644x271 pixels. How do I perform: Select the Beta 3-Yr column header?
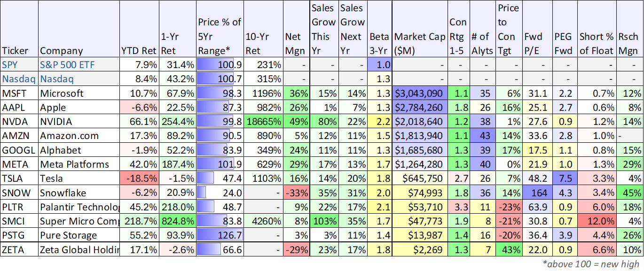pos(379,29)
